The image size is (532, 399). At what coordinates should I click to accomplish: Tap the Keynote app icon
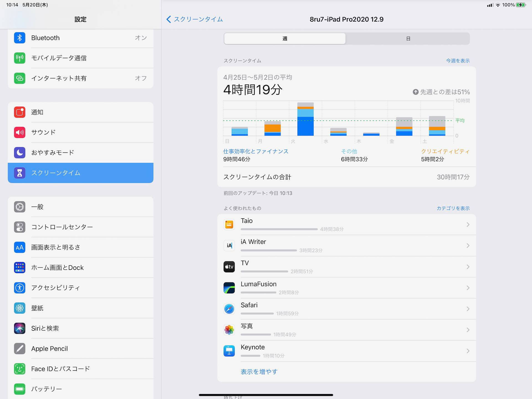point(229,351)
